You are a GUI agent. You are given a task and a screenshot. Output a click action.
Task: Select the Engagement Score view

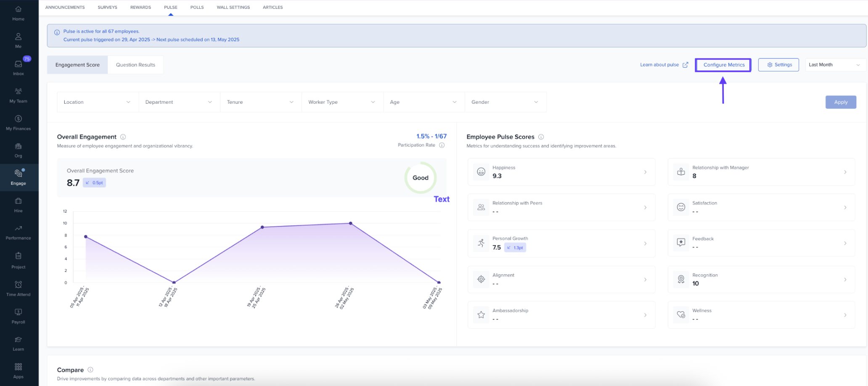point(77,65)
